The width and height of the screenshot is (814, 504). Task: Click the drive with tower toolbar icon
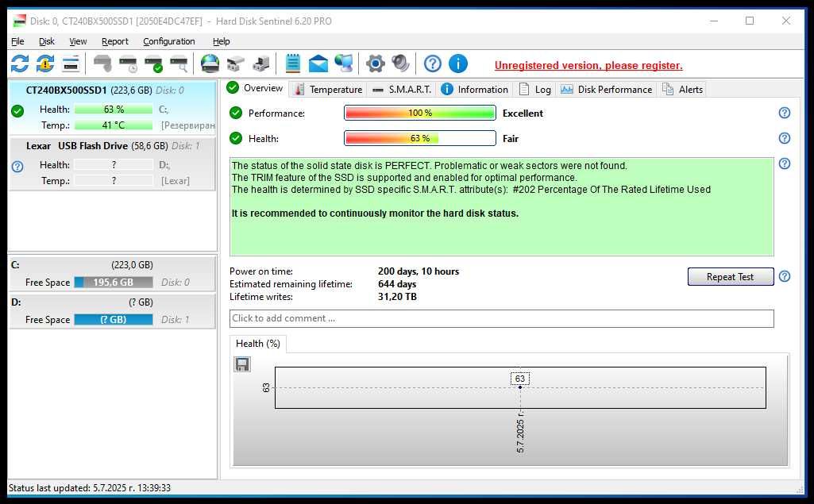(261, 63)
